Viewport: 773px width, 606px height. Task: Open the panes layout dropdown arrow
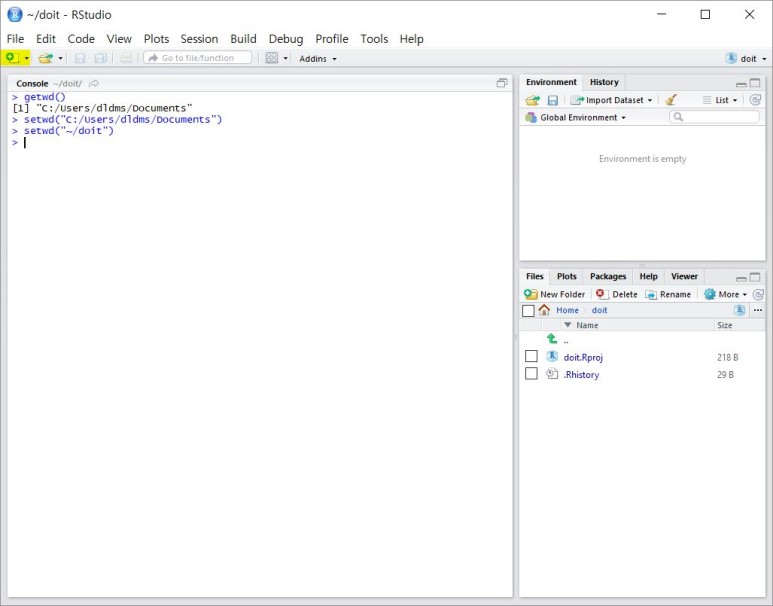[x=285, y=58]
